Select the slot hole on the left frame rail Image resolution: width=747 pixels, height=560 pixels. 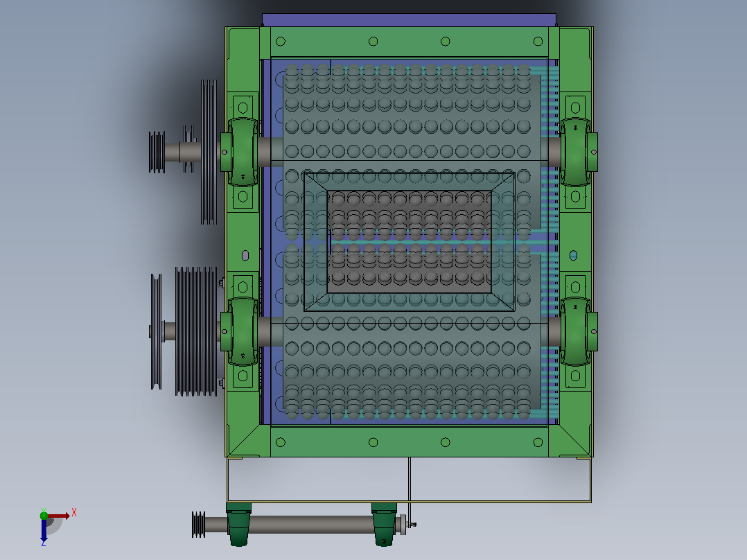tap(245, 256)
